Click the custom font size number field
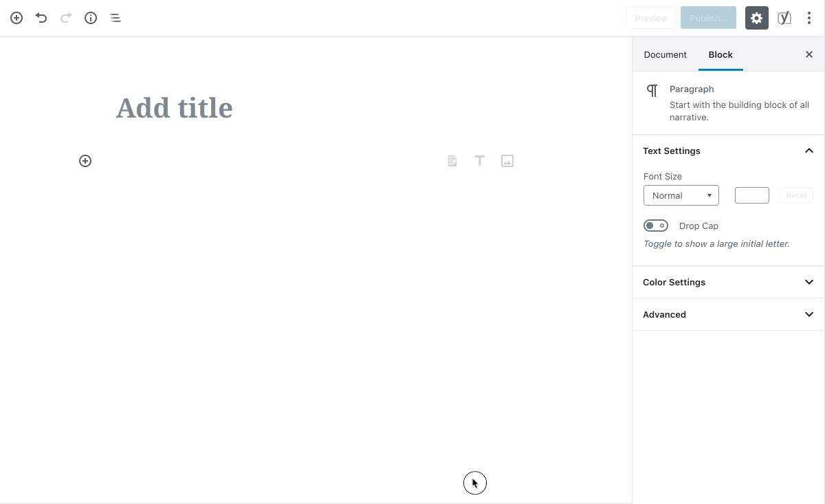The height and width of the screenshot is (504, 825). 751,195
